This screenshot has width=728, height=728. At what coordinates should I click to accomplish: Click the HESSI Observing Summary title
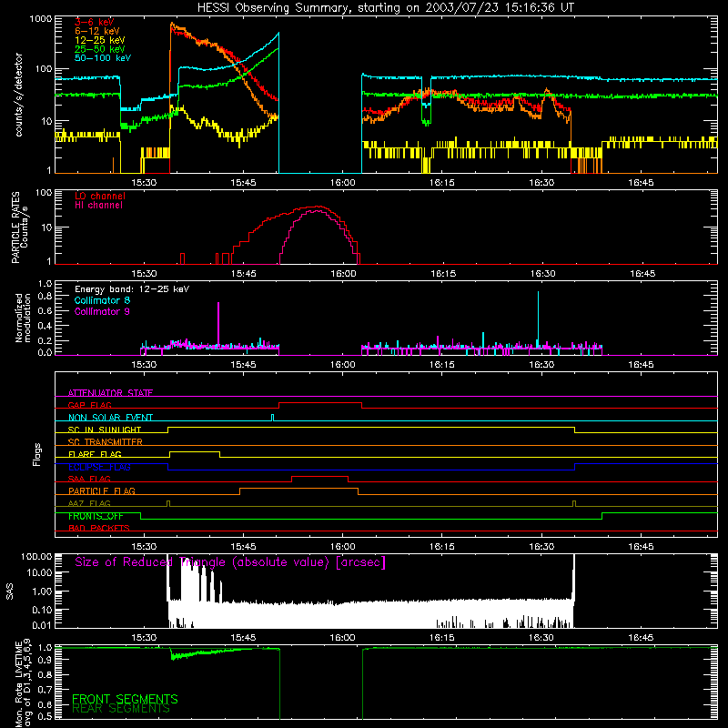(x=385, y=8)
